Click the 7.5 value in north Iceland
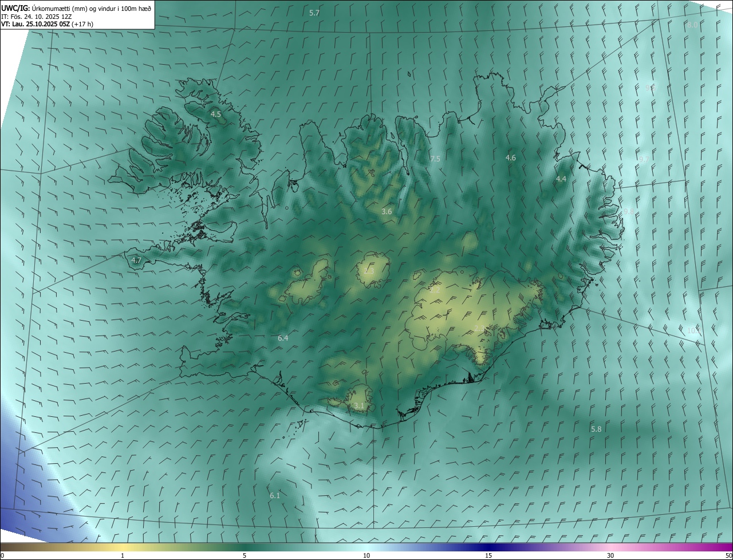733x560 pixels. click(x=435, y=159)
